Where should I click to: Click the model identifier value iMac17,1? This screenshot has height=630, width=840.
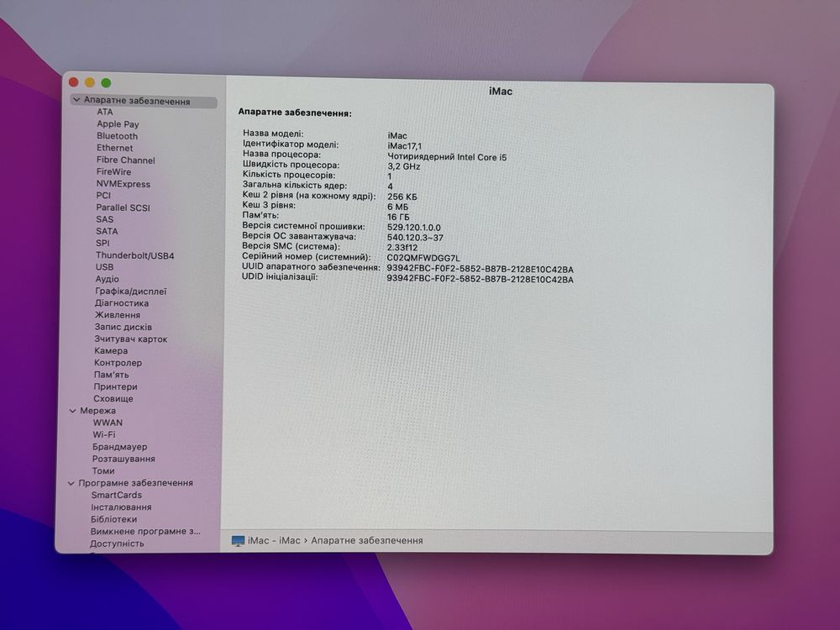tap(405, 145)
